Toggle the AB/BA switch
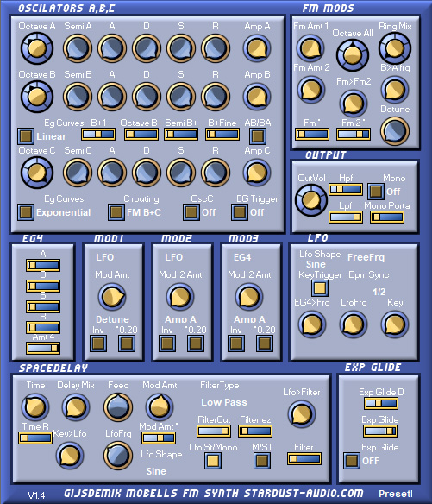The width and height of the screenshot is (432, 504). 258,136
